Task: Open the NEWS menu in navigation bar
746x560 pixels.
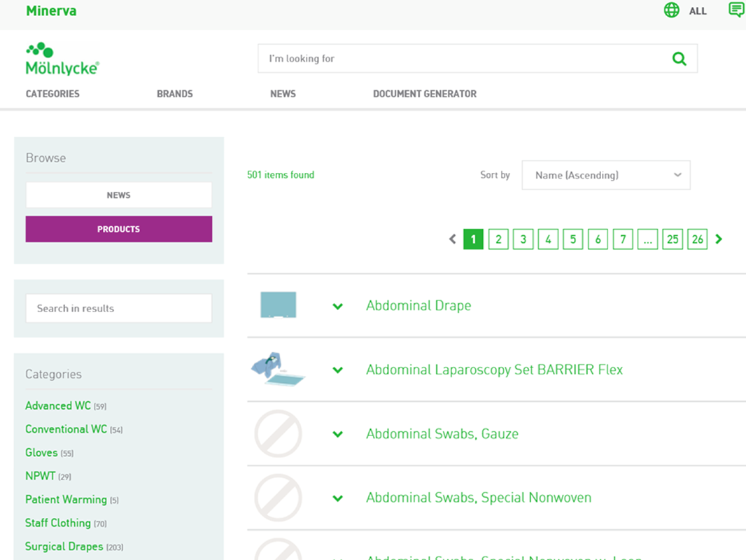Action: click(x=283, y=94)
